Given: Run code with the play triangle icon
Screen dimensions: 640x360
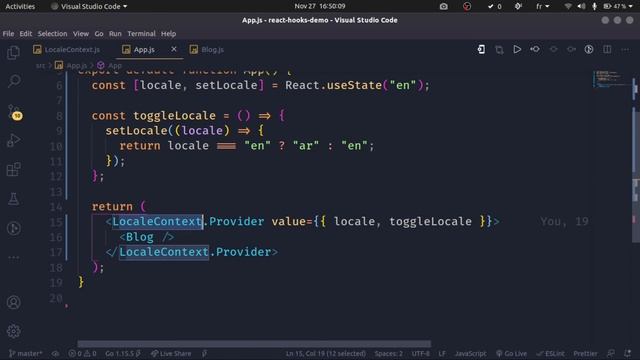Looking at the screenshot, I should [x=517, y=49].
